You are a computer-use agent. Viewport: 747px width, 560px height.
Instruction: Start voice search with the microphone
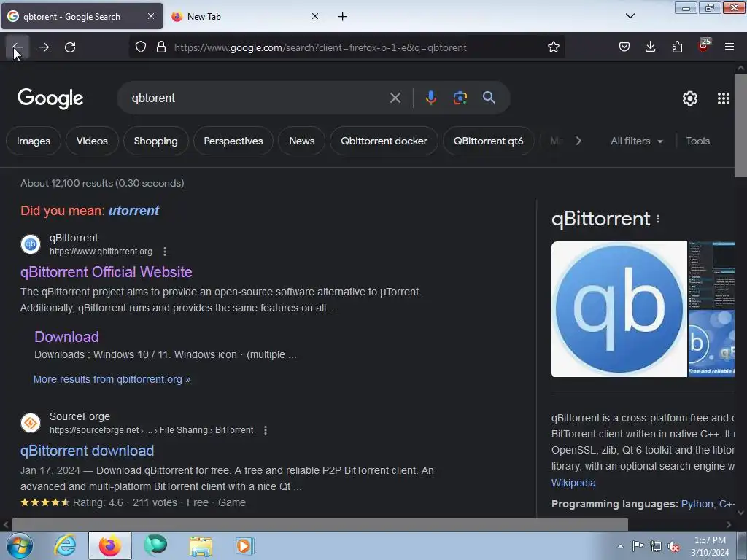[430, 98]
